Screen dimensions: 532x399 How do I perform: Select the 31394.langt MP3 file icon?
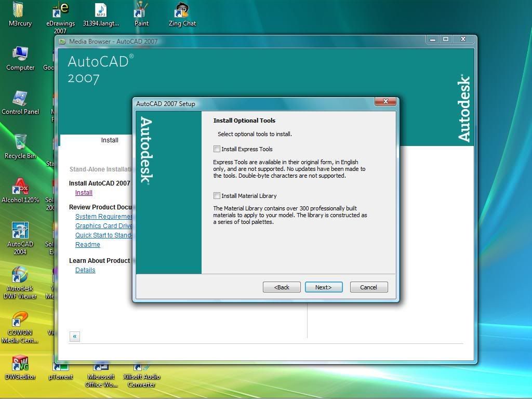point(101,15)
